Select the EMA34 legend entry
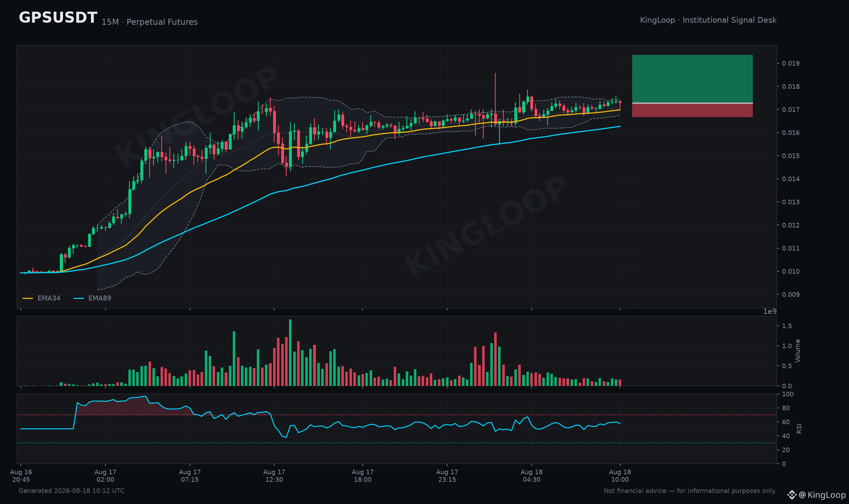This screenshot has width=849, height=504. pyautogui.click(x=42, y=298)
